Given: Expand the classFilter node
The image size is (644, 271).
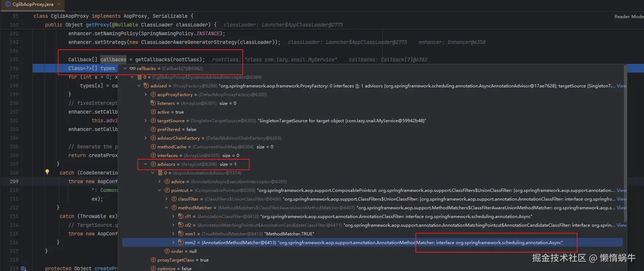Looking at the screenshot, I should pos(166,199).
